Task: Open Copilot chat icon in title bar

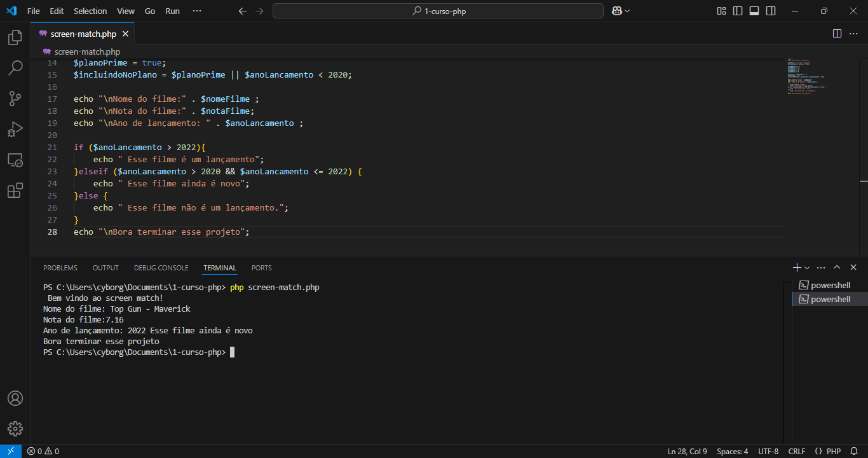Action: click(616, 11)
